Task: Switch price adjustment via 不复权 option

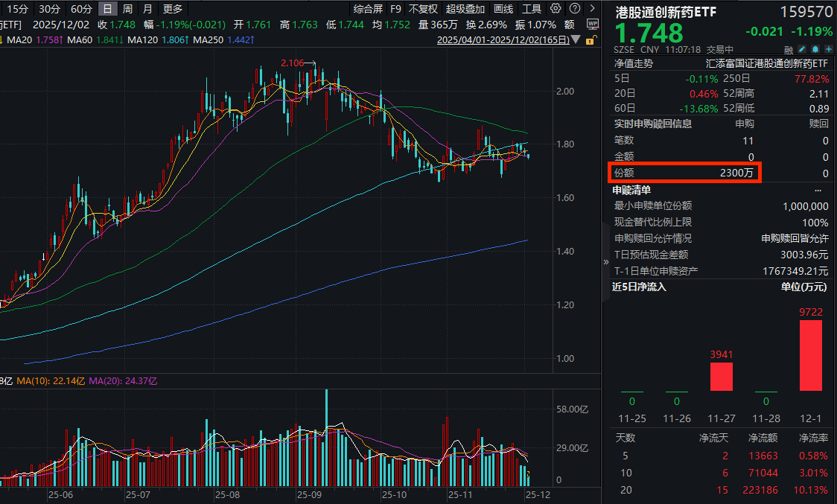Action: 424,8
